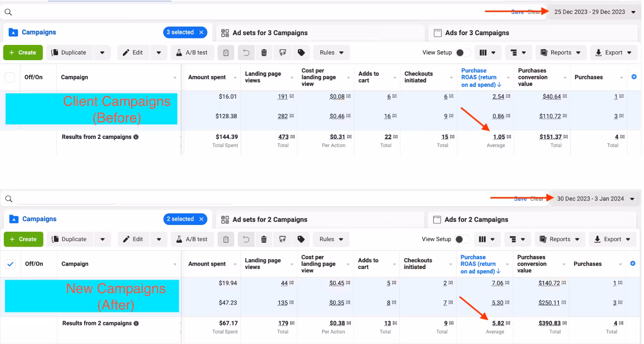Click lower Edit button
The image size is (644, 344).
(x=134, y=239)
